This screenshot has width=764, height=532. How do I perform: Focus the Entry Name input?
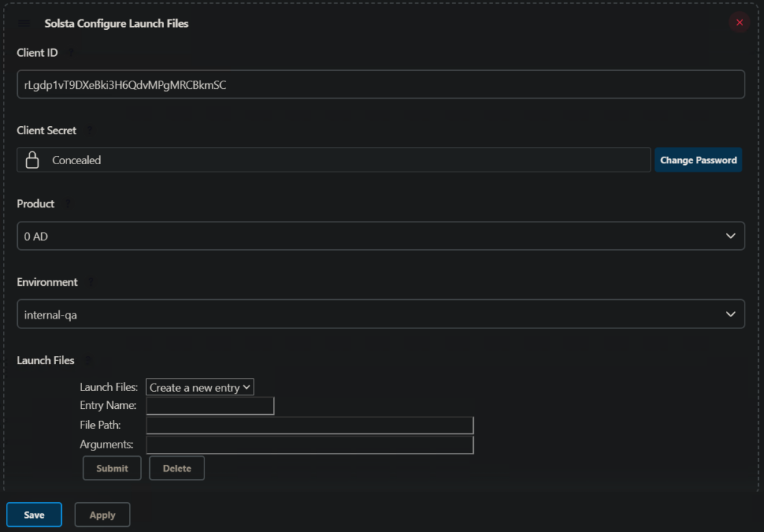click(210, 406)
